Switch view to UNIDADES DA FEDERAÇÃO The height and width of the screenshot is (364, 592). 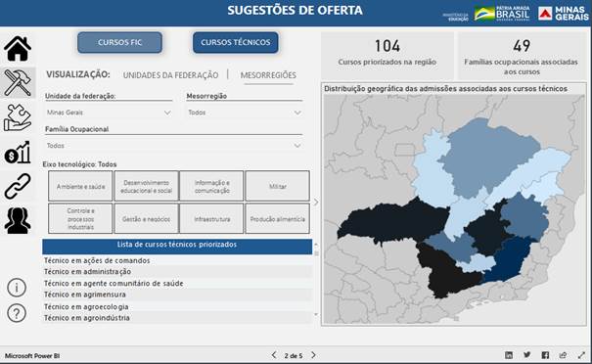(x=170, y=75)
